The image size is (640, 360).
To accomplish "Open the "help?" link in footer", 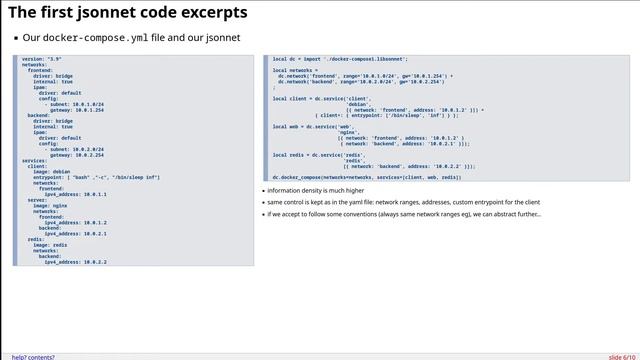I will (x=19, y=357).
